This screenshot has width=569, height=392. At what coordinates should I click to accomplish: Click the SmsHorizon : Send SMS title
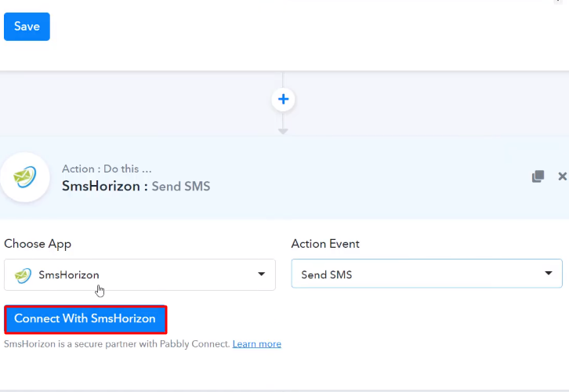pos(136,187)
